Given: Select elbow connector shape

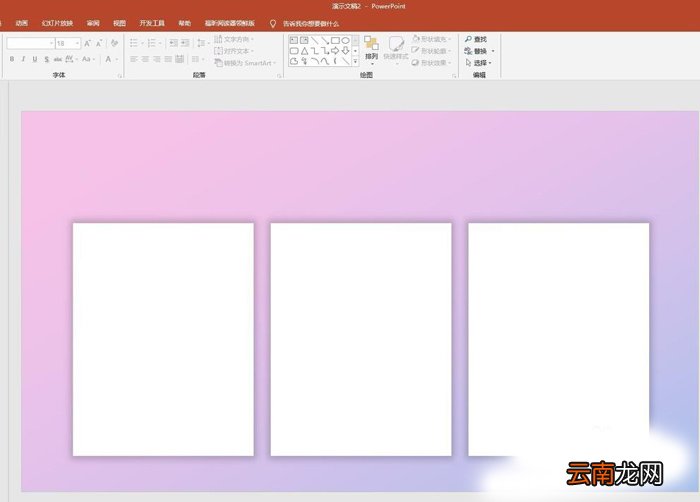Looking at the screenshot, I should pyautogui.click(x=314, y=51).
